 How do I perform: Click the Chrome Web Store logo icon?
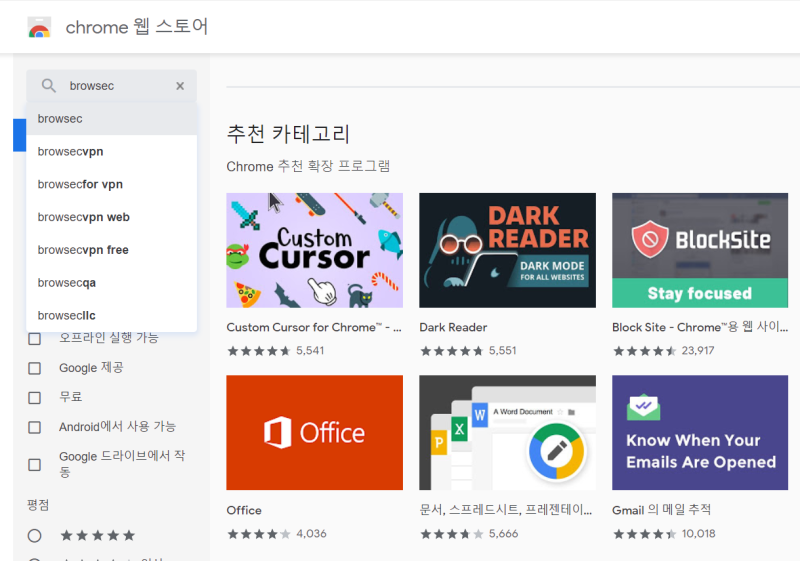(x=39, y=28)
